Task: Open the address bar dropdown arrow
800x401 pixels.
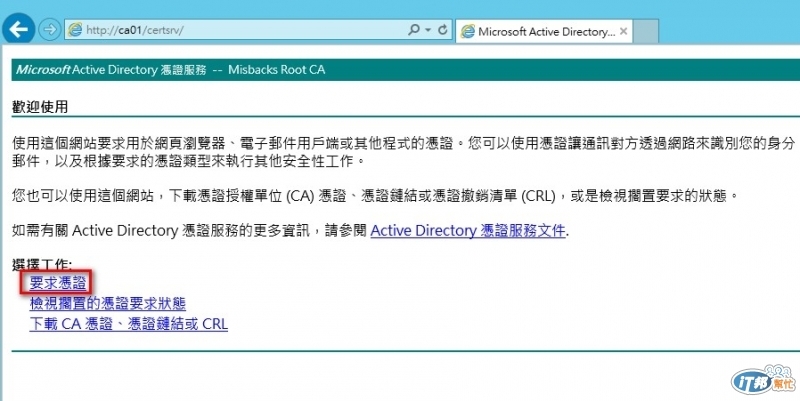Action: [x=428, y=30]
